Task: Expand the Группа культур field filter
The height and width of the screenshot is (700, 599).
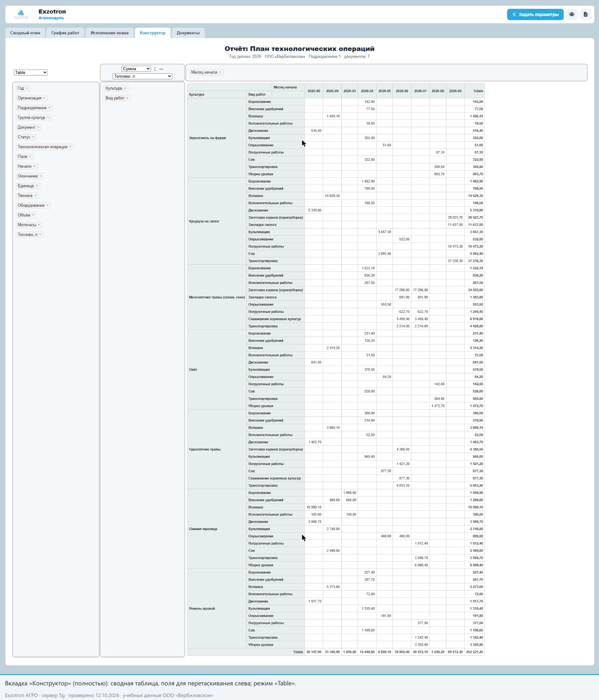Action: (48, 118)
